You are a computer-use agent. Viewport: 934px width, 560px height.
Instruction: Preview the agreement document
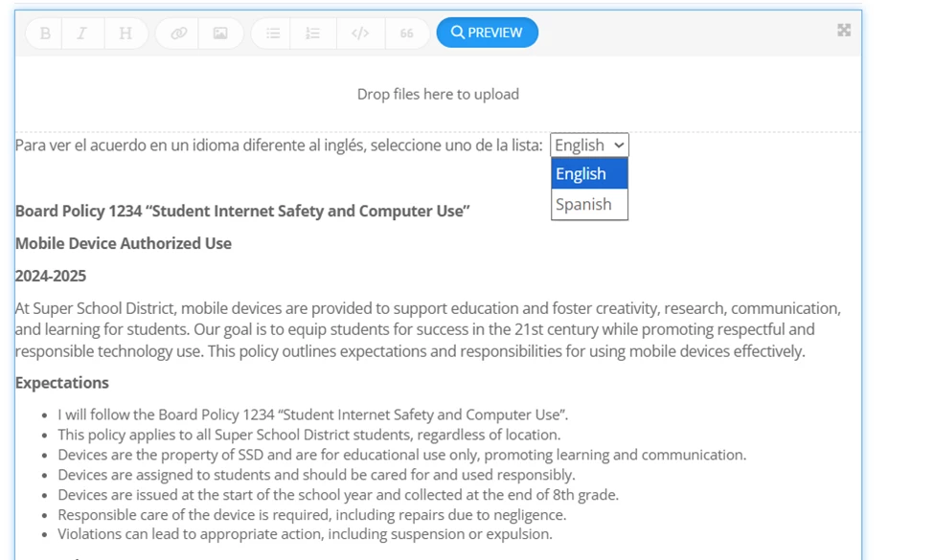click(x=488, y=33)
